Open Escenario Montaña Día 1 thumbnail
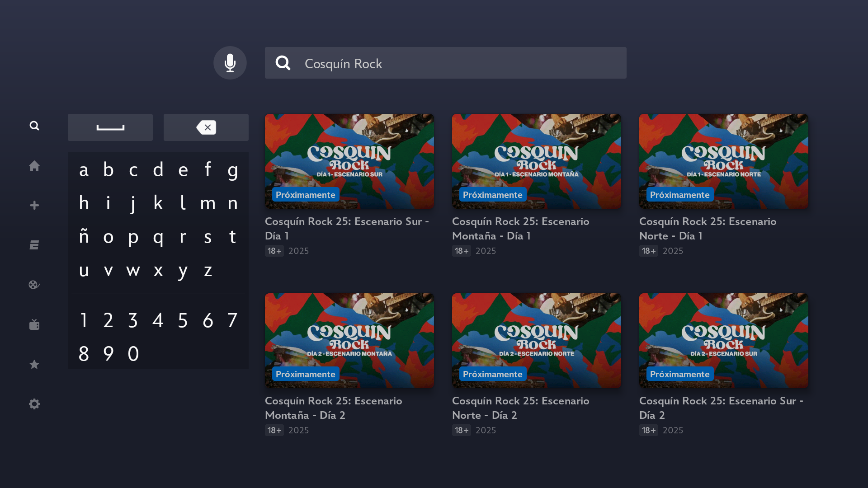The height and width of the screenshot is (488, 868). tap(536, 161)
